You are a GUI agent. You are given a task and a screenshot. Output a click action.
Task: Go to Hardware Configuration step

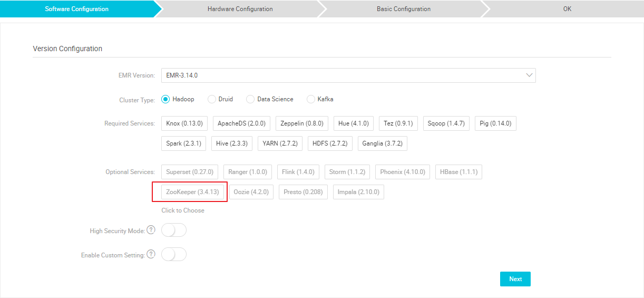pyautogui.click(x=240, y=9)
